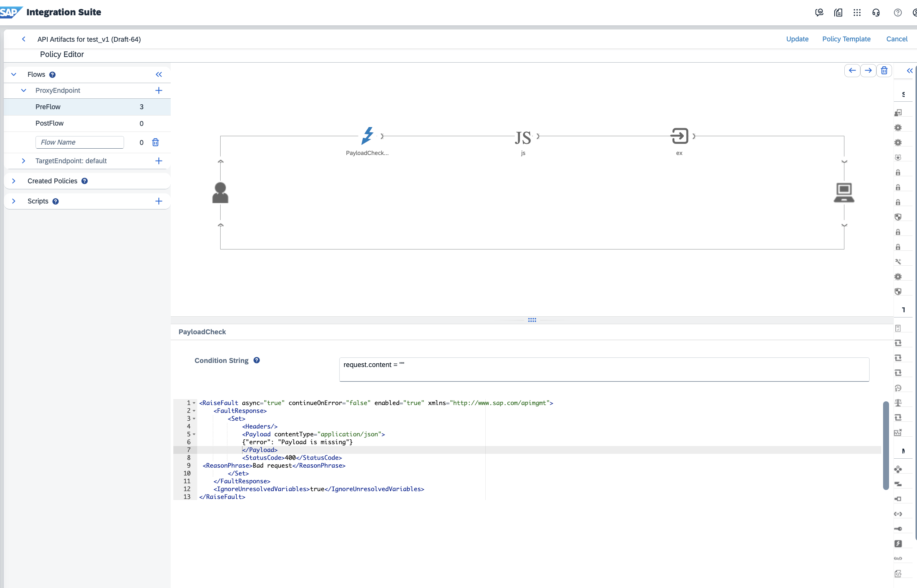This screenshot has width=917, height=588.
Task: Add a new script with plus icon
Action: [x=159, y=201]
